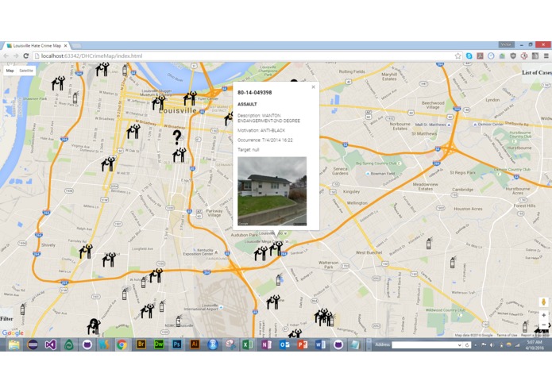
Task: Open the Terms of Use link
Action: (508, 335)
